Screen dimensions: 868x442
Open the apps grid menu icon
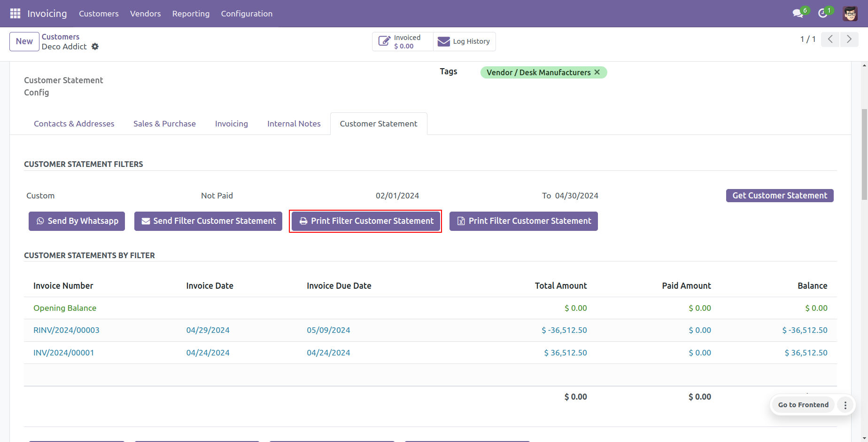point(15,14)
